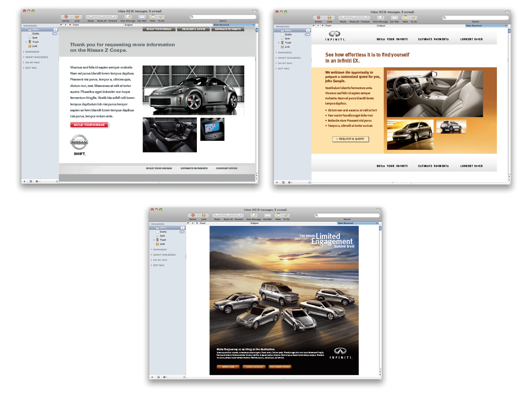The image size is (532, 394).
Task: Click New Message in the Limited Engagement email window
Action: click(x=253, y=215)
